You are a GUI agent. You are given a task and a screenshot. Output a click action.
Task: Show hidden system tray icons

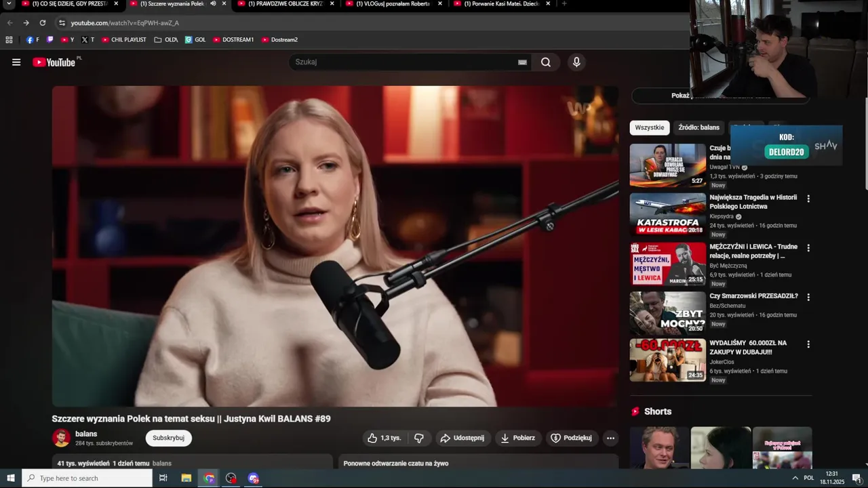(795, 478)
